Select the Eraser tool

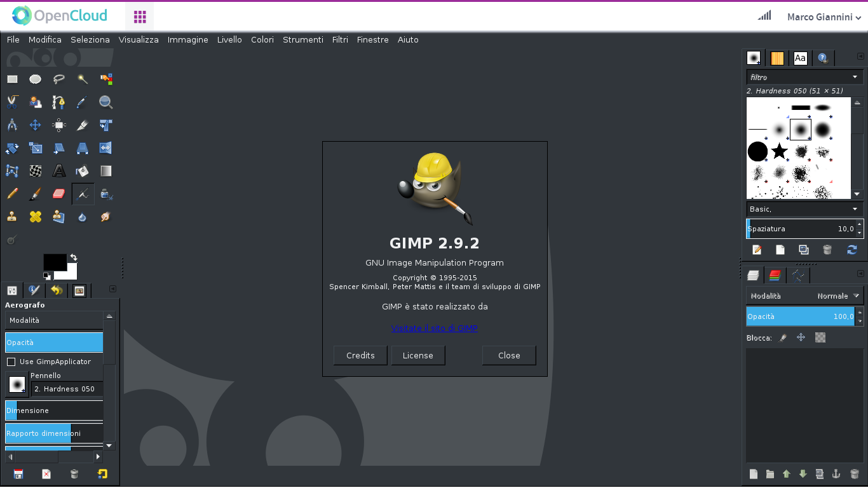59,194
